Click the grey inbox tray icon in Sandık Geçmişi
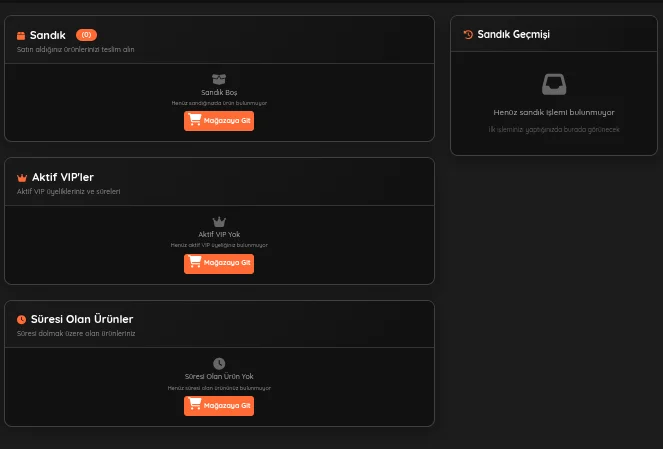663x449 pixels. pyautogui.click(x=554, y=84)
